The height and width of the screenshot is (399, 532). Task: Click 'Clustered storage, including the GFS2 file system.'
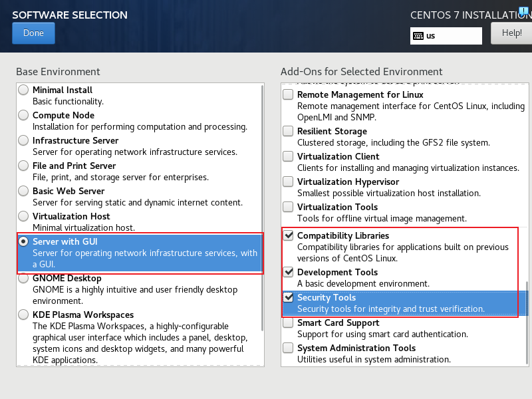(x=394, y=143)
